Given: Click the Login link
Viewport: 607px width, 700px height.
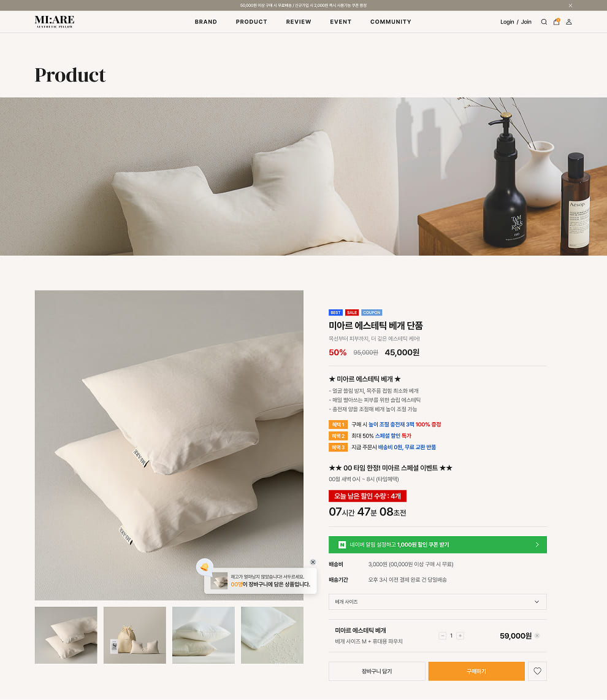Looking at the screenshot, I should tap(507, 22).
